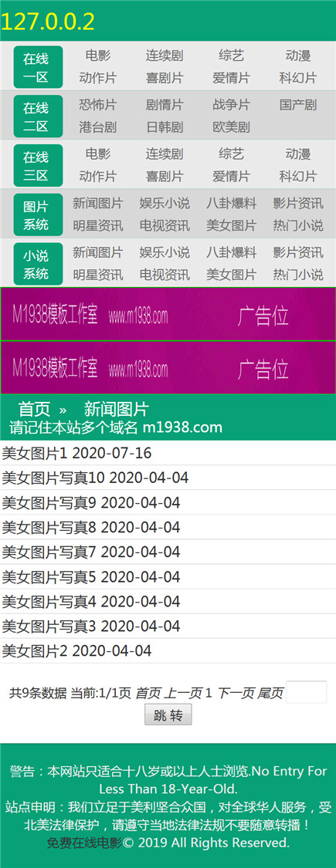The width and height of the screenshot is (336, 868).
Task: Go to the 国产剧 category
Action: pyautogui.click(x=297, y=105)
